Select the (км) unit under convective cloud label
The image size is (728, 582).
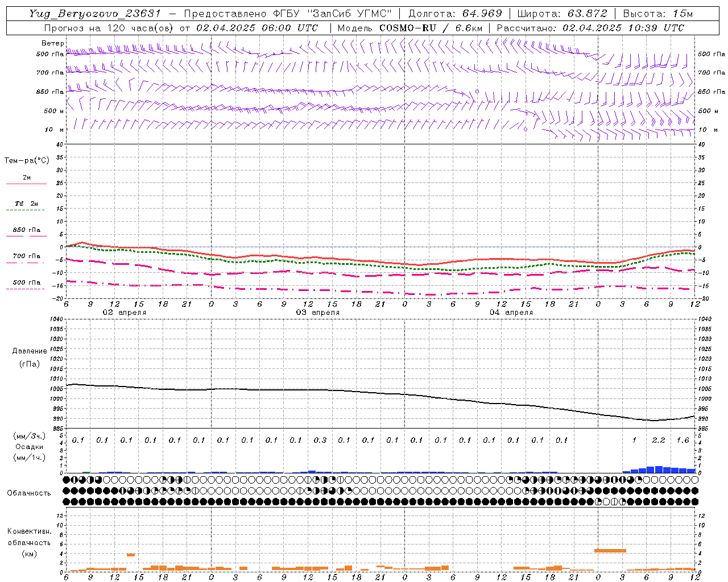coord(29,554)
